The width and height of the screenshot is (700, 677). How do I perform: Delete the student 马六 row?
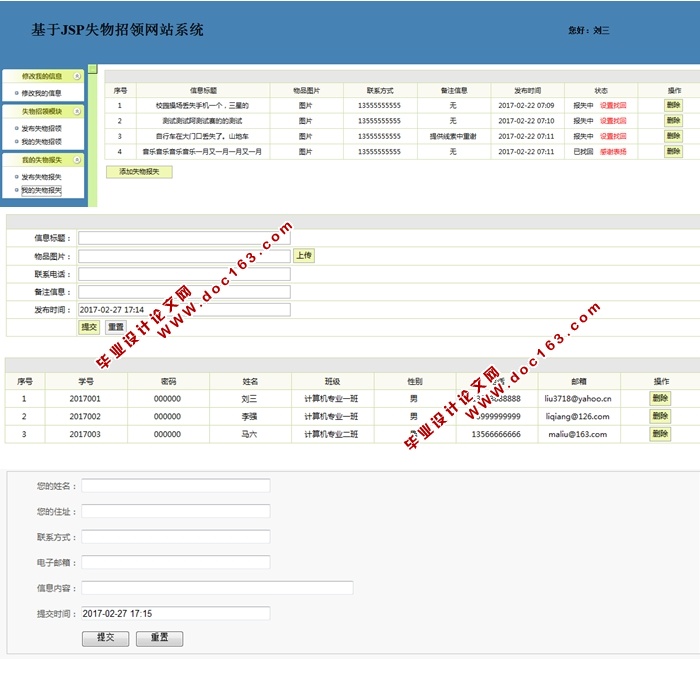tap(660, 434)
